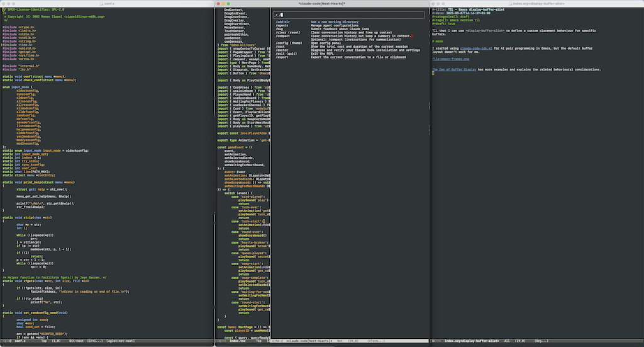The image size is (644, 347).
Task: Click 'mod2noconfig,' enum entry in conf.c
Action: coord(28,144)
